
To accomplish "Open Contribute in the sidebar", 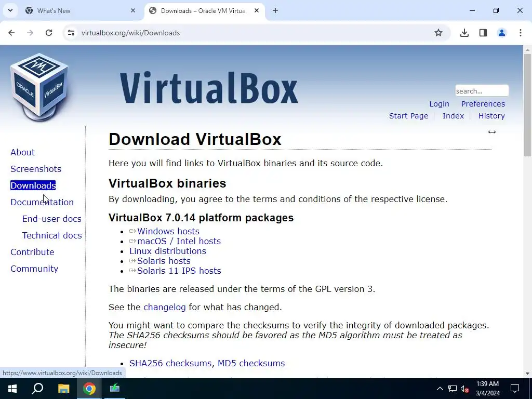I will [x=32, y=252].
